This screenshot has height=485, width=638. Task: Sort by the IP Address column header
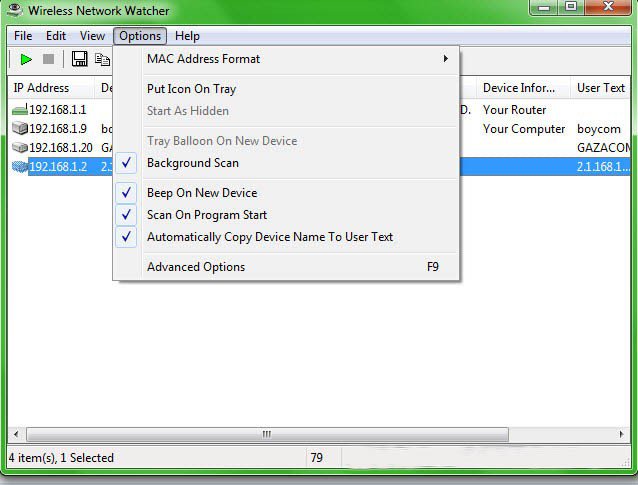(41, 88)
